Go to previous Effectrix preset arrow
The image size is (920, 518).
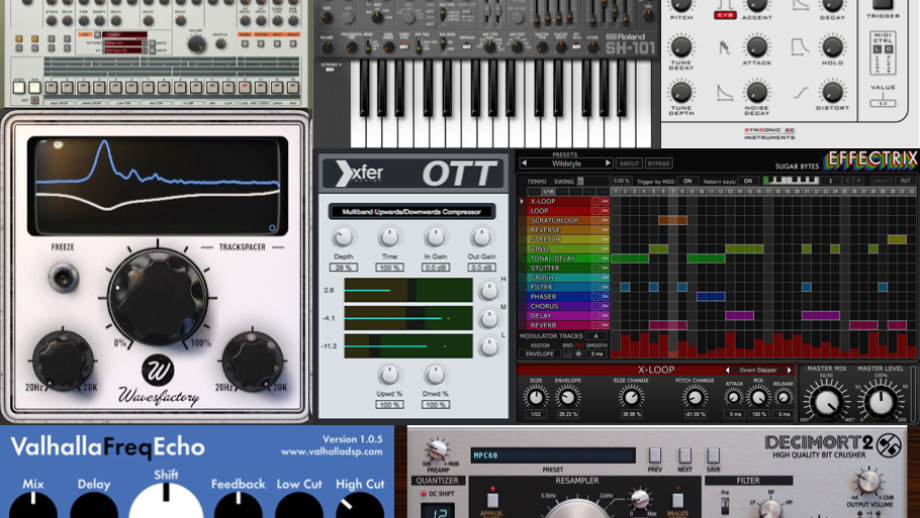525,163
